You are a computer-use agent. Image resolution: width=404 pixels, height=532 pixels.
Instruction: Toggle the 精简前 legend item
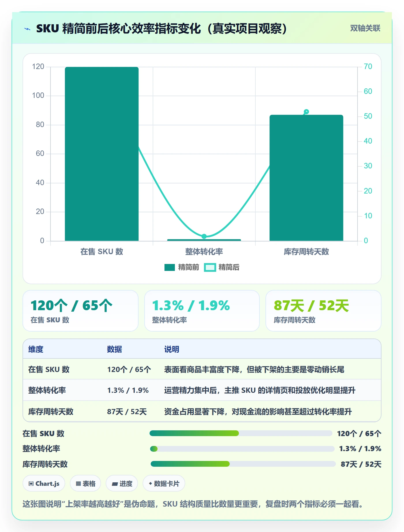tap(182, 267)
